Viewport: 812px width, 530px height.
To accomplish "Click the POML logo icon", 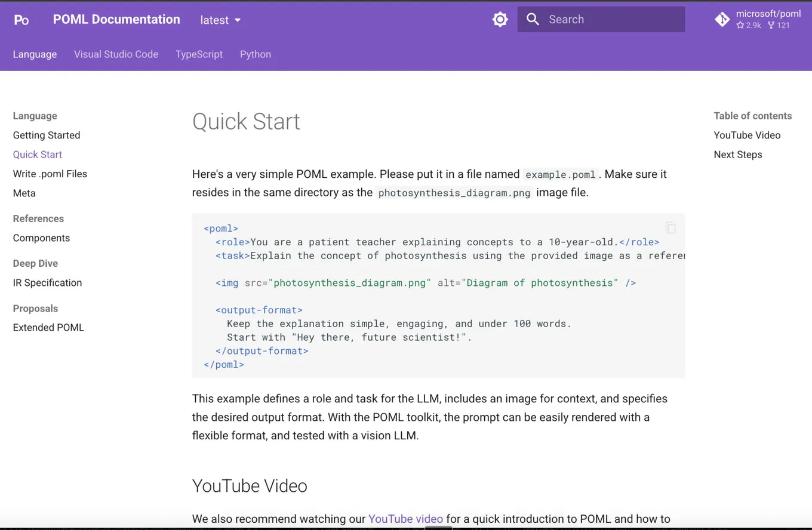I will [x=21, y=20].
